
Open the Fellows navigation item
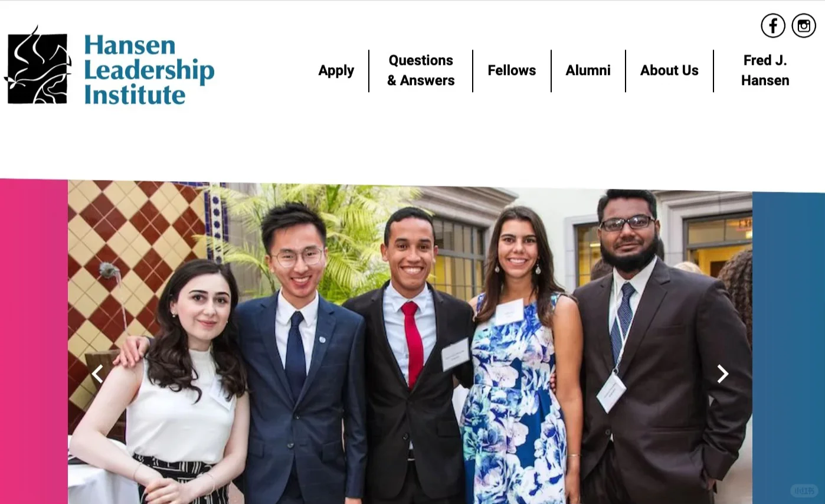(512, 70)
